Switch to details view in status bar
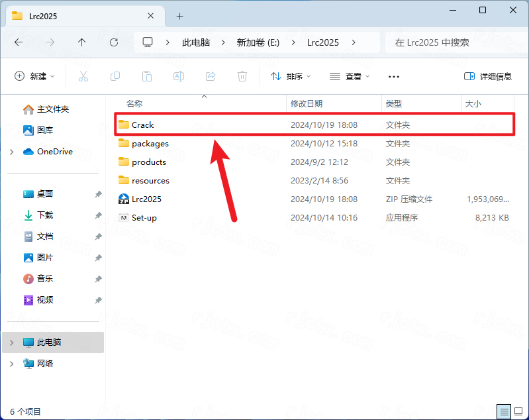529x420 pixels. coord(505,411)
